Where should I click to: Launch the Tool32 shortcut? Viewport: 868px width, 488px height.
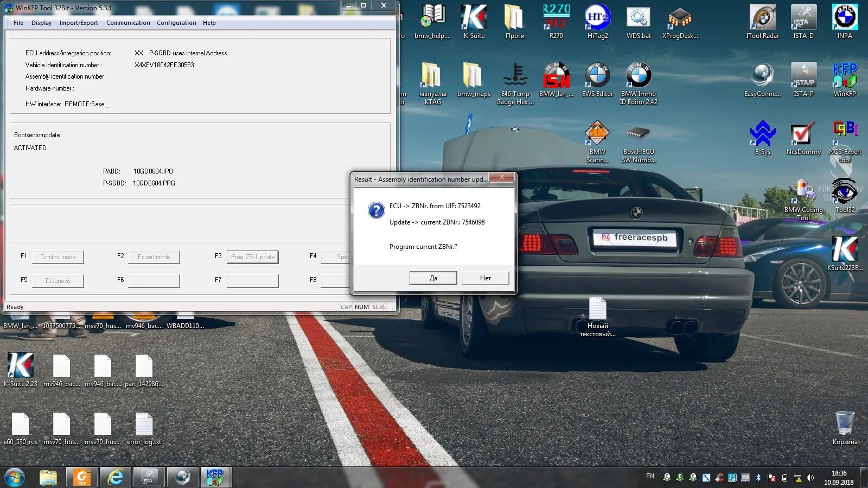pos(845,196)
